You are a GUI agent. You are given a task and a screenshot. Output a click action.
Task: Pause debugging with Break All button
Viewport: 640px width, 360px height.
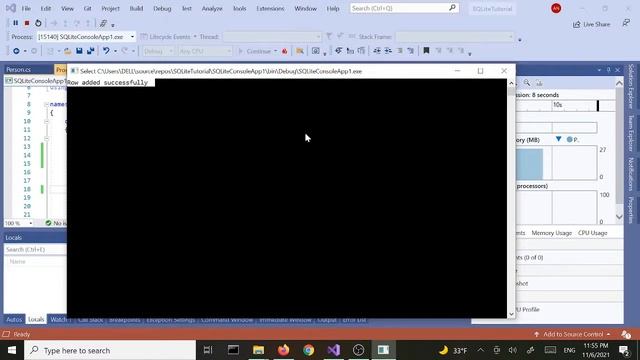(16, 23)
